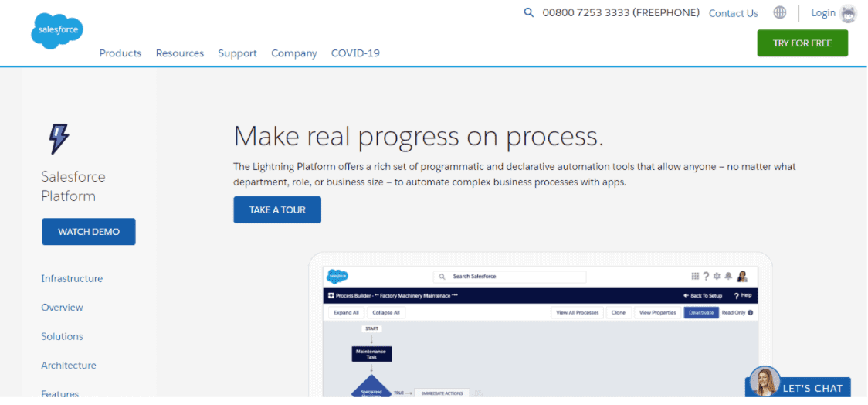Image resolution: width=868 pixels, height=405 pixels.
Task: Go to Overview in the sidebar
Action: (x=62, y=308)
